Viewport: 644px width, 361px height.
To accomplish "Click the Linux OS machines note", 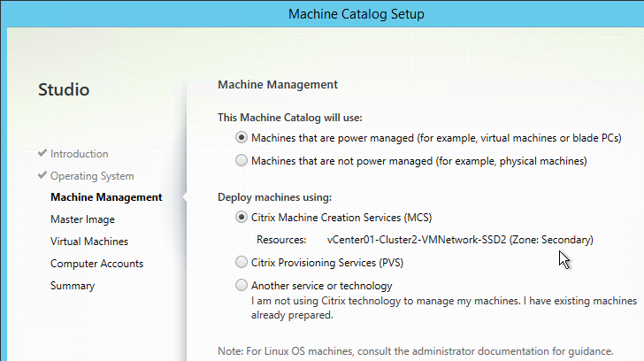I will coord(415,351).
